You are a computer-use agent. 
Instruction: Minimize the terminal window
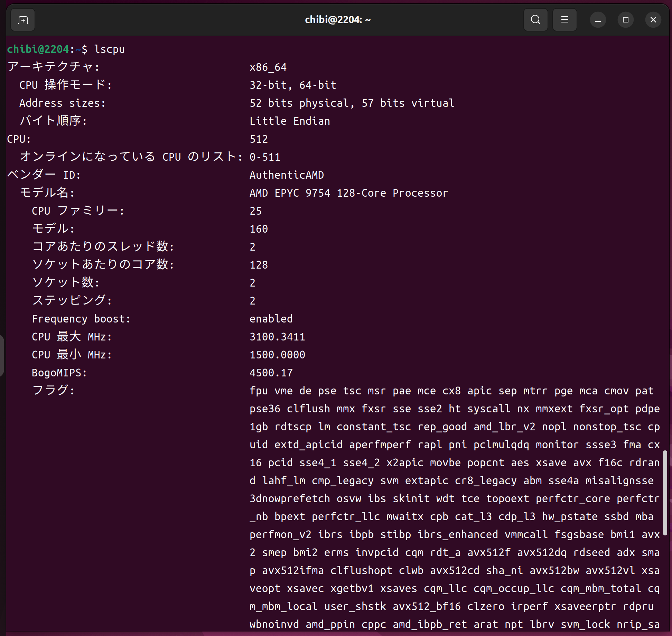598,20
